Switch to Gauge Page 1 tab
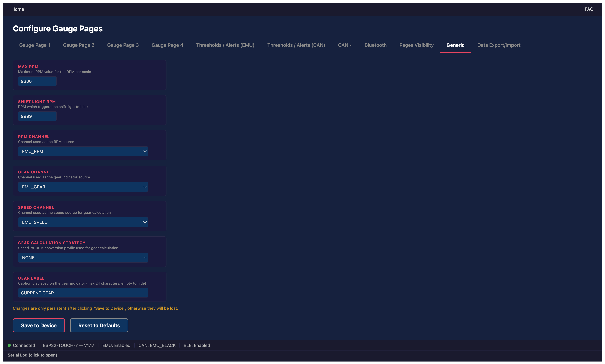605x364 pixels. [x=35, y=45]
